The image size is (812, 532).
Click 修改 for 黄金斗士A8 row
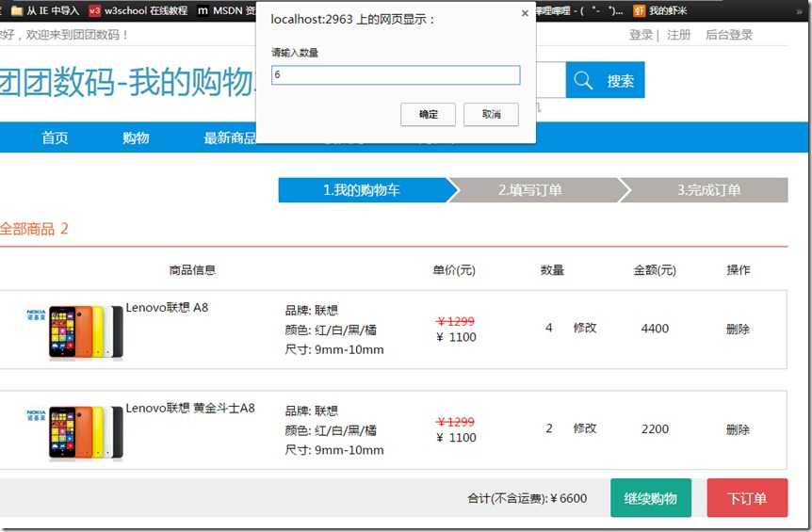(585, 428)
